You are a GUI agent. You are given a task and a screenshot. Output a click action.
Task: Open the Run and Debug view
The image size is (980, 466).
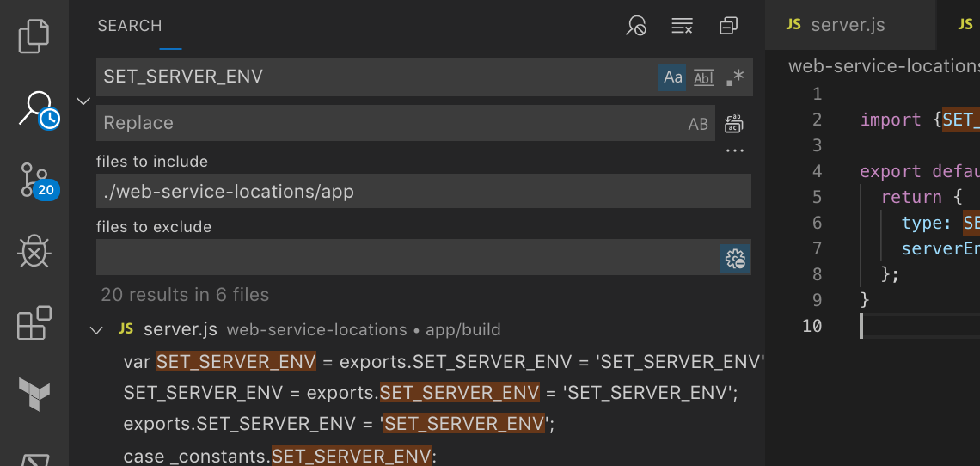34,251
